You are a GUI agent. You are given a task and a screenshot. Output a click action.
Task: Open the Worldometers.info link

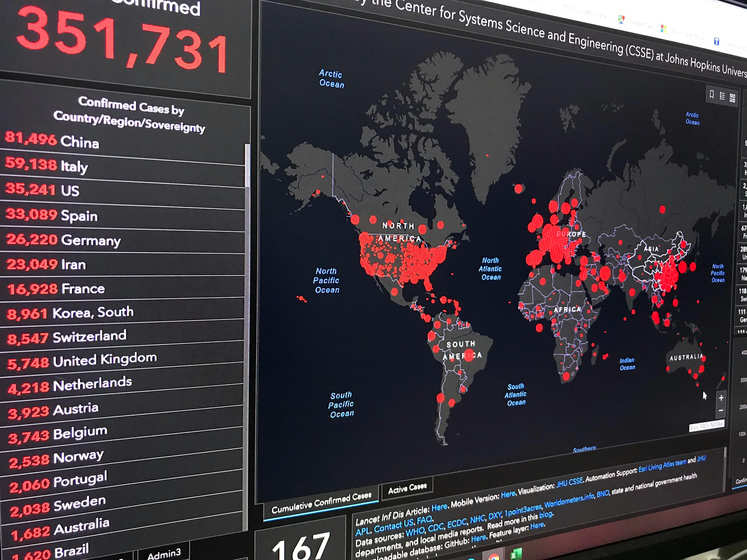coord(569,501)
